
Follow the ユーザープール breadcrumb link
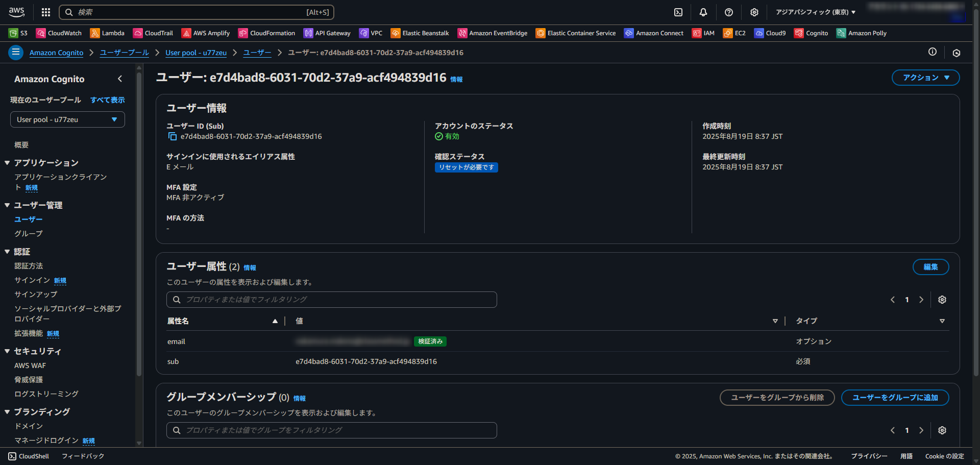124,53
